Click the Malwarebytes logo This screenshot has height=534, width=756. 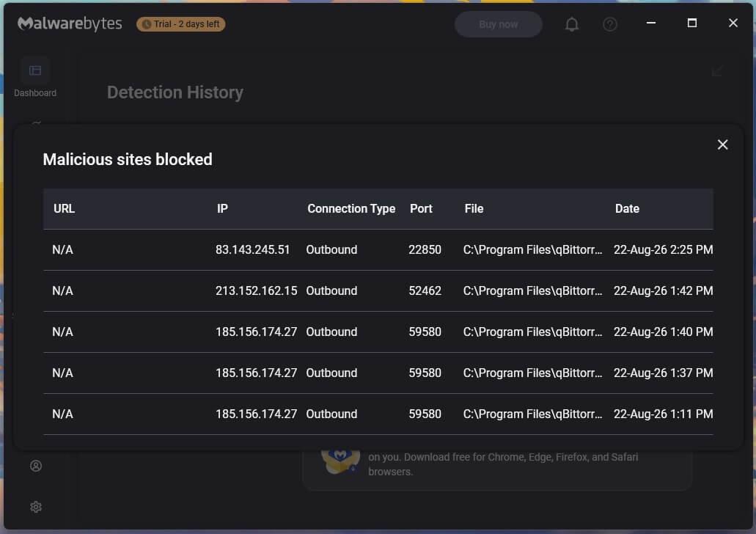coord(70,23)
